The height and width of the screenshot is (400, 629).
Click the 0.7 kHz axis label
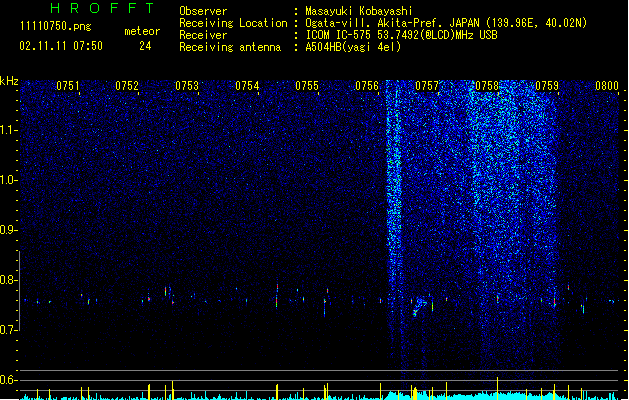click(9, 330)
